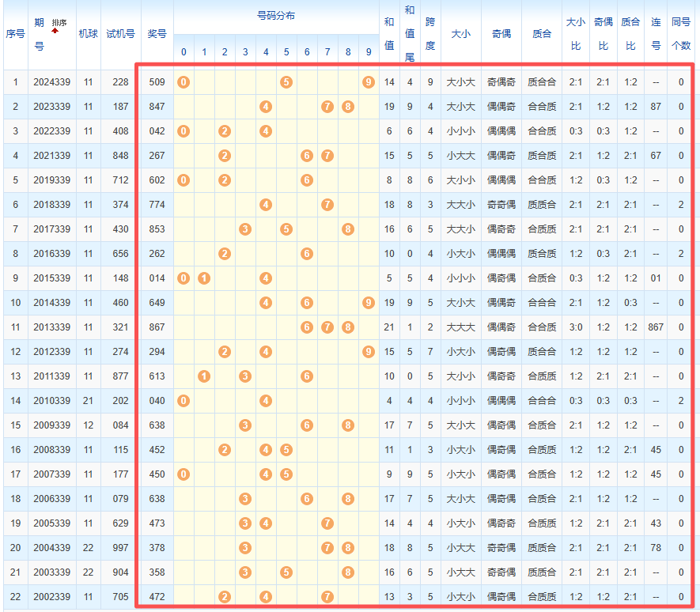Click orange ball 6 in row 2021339
Screen dimensions: 700x612
tap(307, 156)
